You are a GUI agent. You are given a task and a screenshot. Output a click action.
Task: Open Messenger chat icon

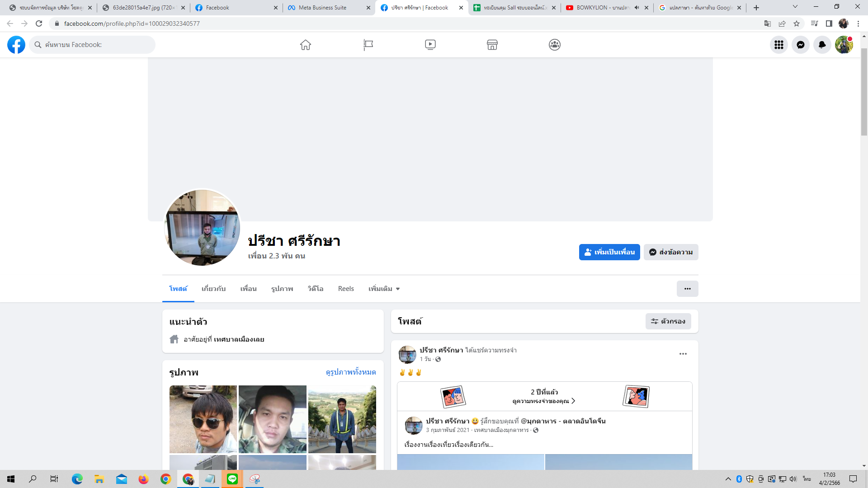pyautogui.click(x=800, y=45)
